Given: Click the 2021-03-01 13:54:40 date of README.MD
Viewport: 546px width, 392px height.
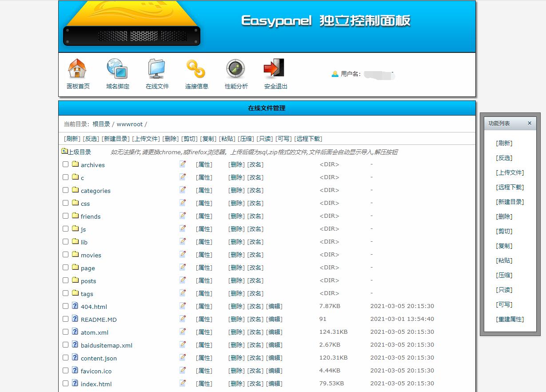Looking at the screenshot, I should click(402, 319).
